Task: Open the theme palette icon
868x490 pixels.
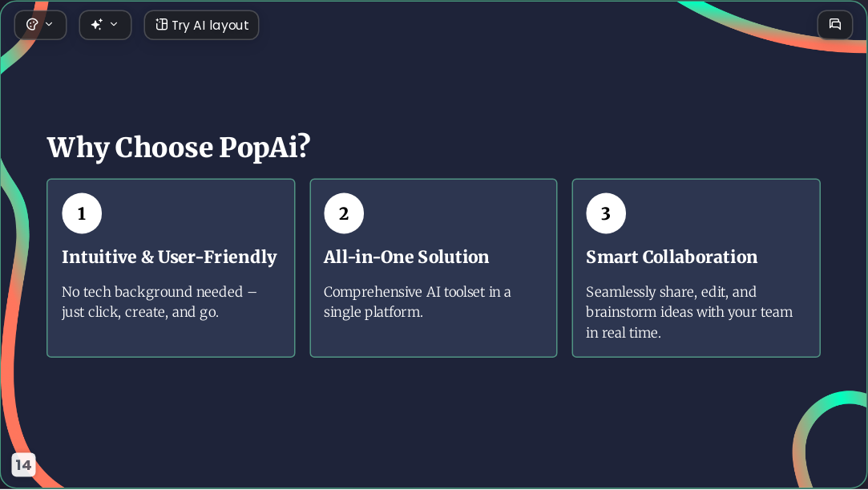Action: point(32,24)
